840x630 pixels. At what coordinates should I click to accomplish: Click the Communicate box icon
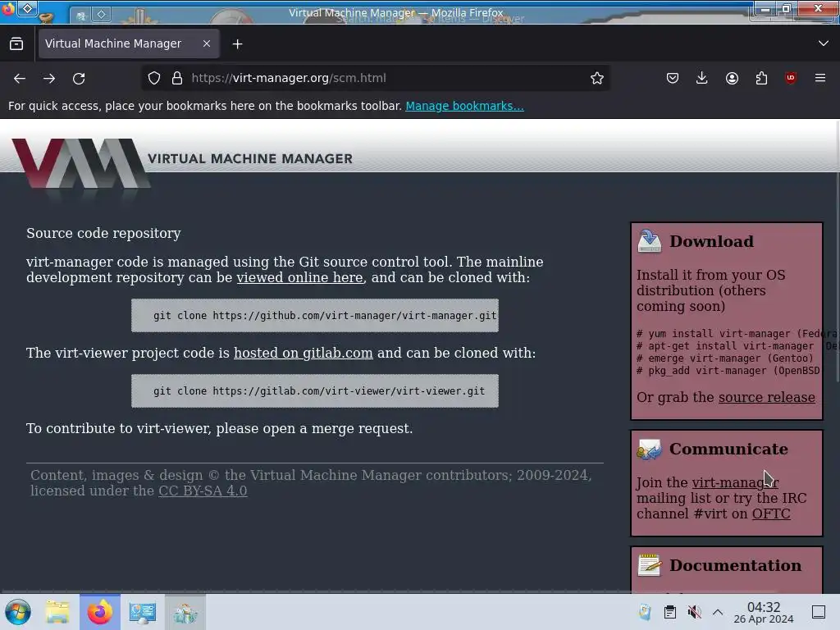click(650, 450)
